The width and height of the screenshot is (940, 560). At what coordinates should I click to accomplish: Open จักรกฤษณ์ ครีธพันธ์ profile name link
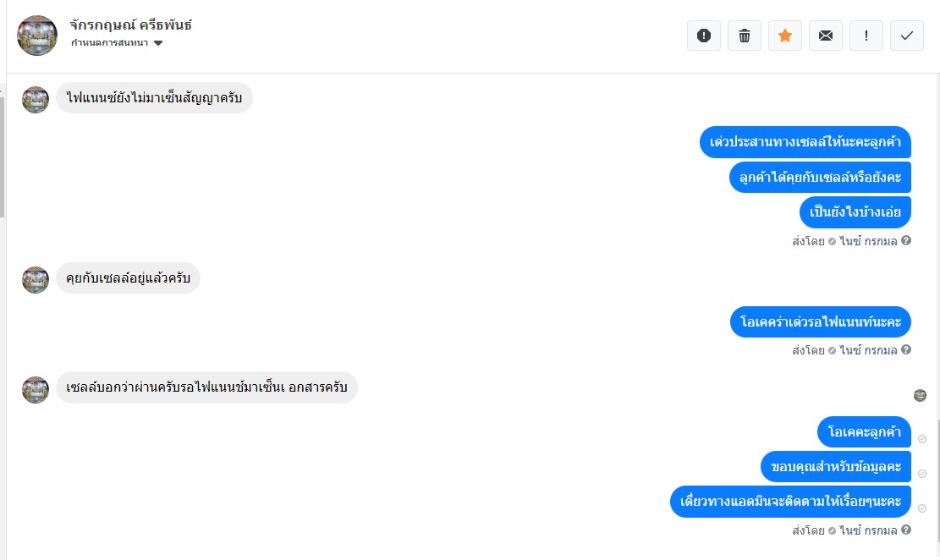tap(130, 25)
